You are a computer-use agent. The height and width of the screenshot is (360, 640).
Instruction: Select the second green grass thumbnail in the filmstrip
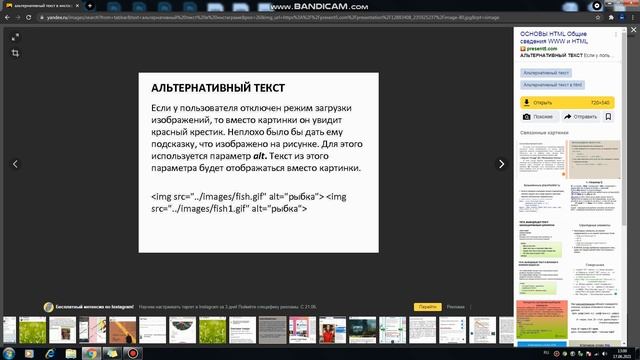tap(213, 330)
